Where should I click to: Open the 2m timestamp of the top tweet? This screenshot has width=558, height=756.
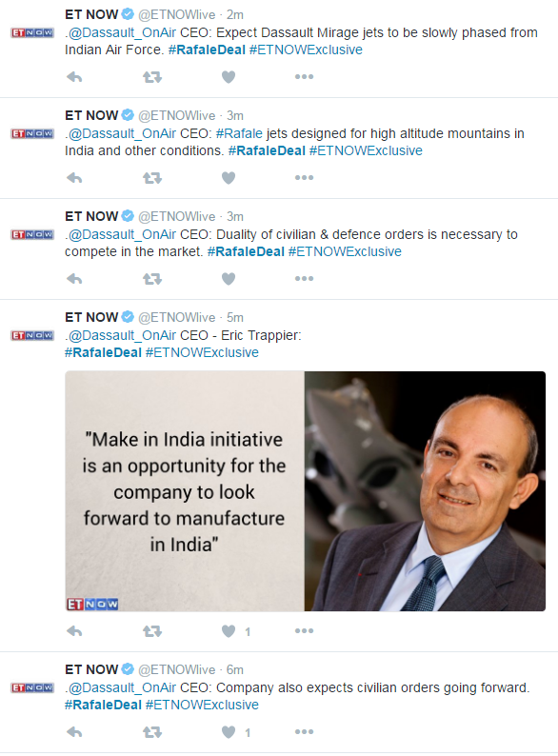pyautogui.click(x=235, y=15)
